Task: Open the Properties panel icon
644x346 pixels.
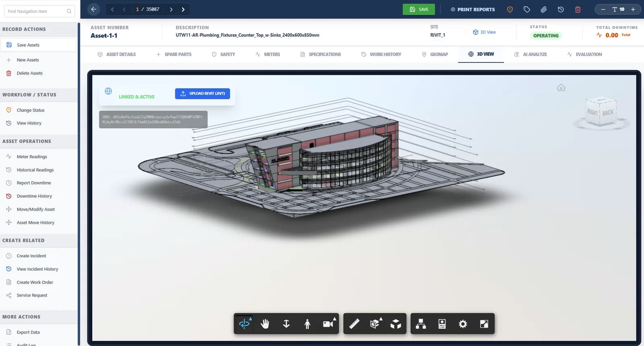Action: [x=442, y=324]
